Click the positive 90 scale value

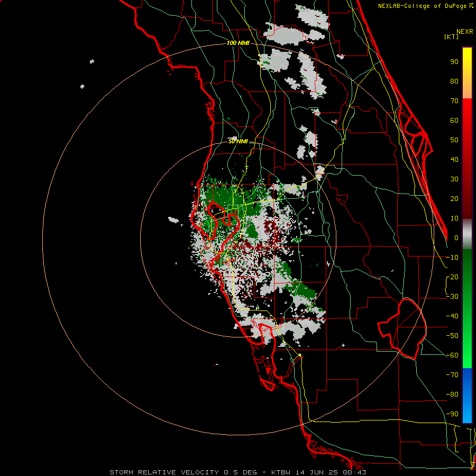454,62
